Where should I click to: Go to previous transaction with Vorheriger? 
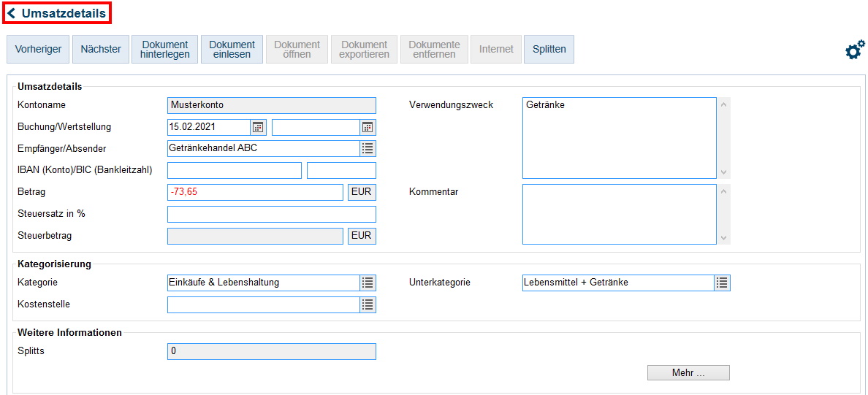(37, 50)
